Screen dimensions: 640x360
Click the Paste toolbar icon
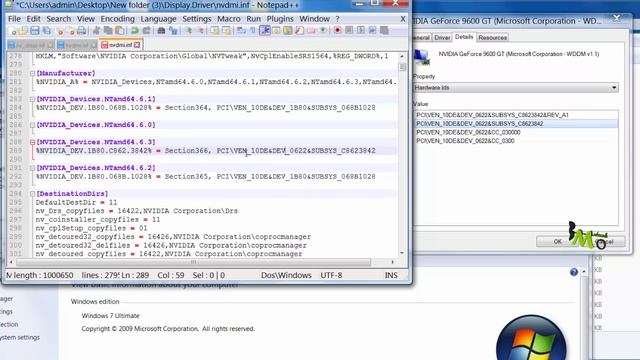120,31
